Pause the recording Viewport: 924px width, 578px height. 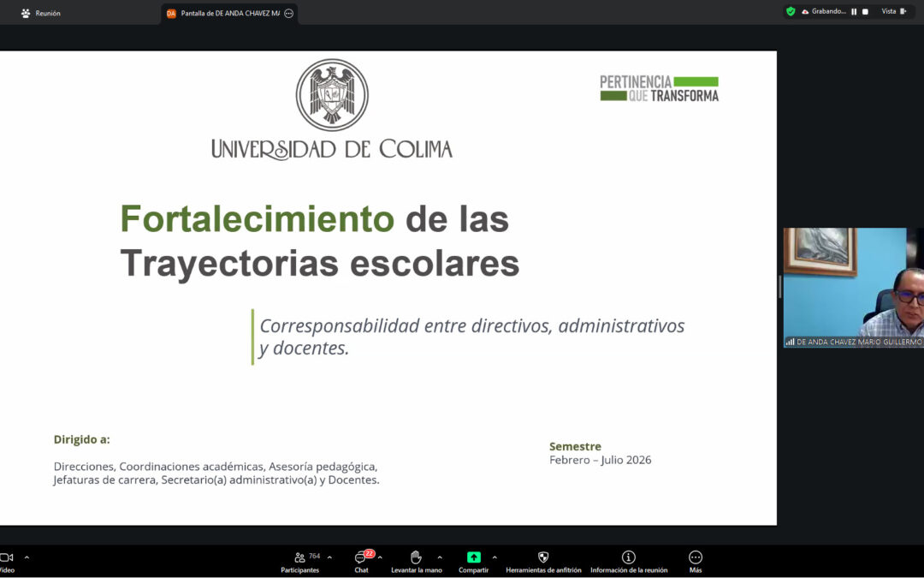coord(854,12)
